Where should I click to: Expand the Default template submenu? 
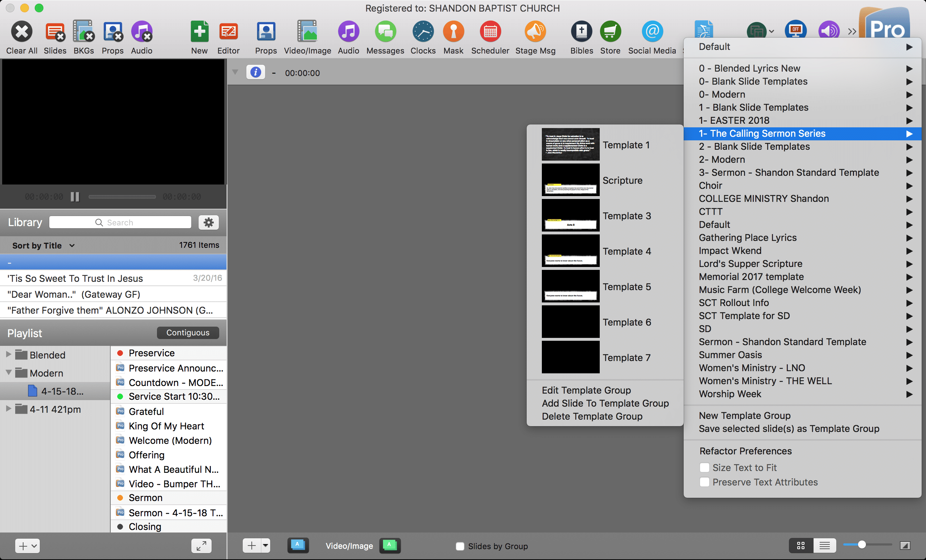(802, 47)
